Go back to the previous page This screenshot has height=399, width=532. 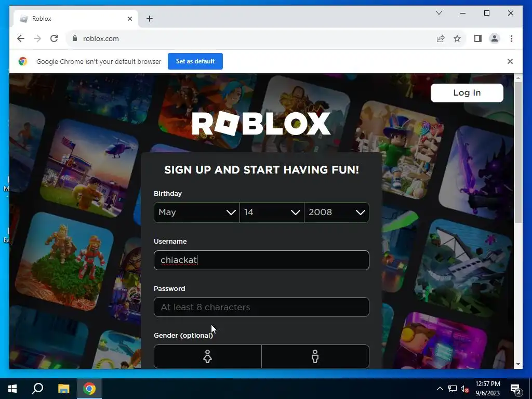pos(21,38)
